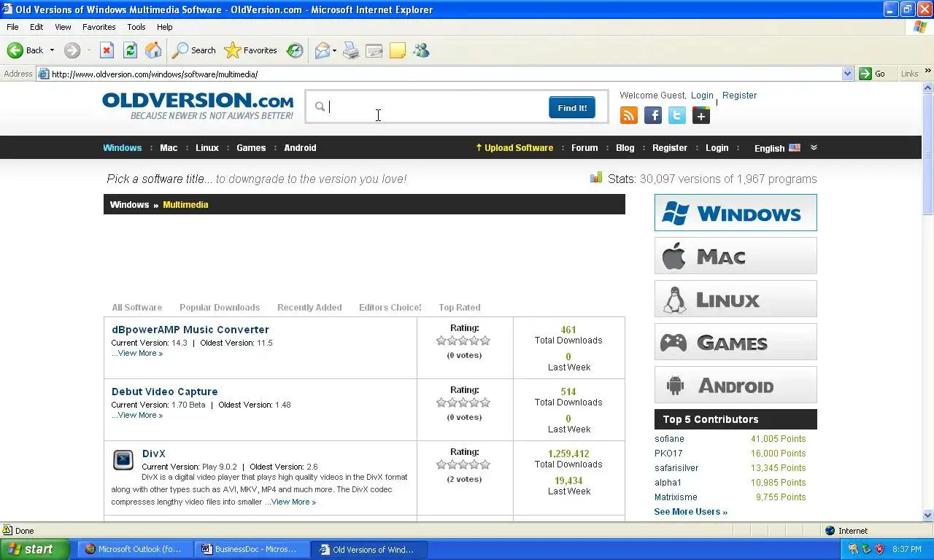Open the Help menu

click(165, 27)
